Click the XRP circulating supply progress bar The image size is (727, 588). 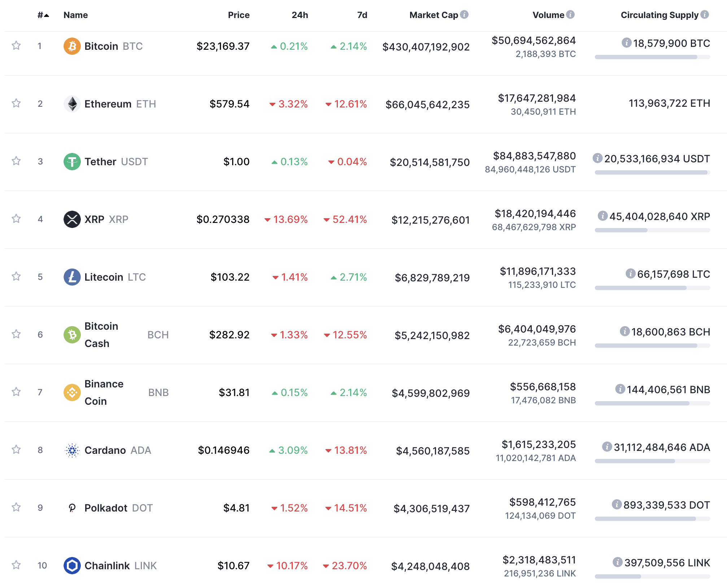[x=652, y=230]
